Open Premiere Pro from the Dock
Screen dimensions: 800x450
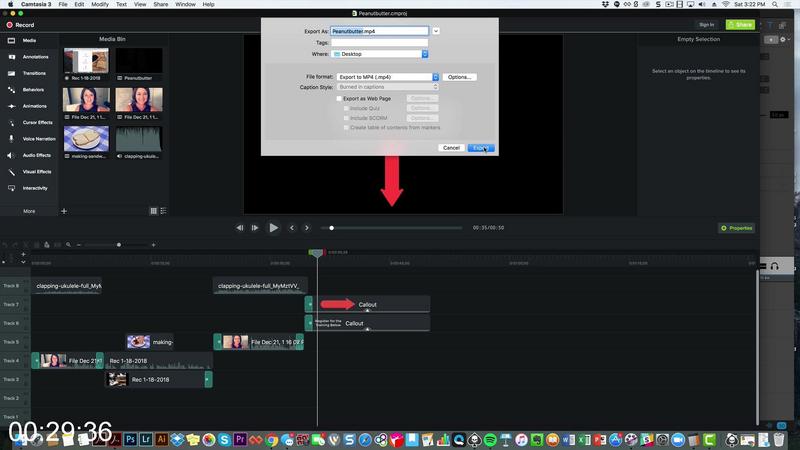coord(240,439)
